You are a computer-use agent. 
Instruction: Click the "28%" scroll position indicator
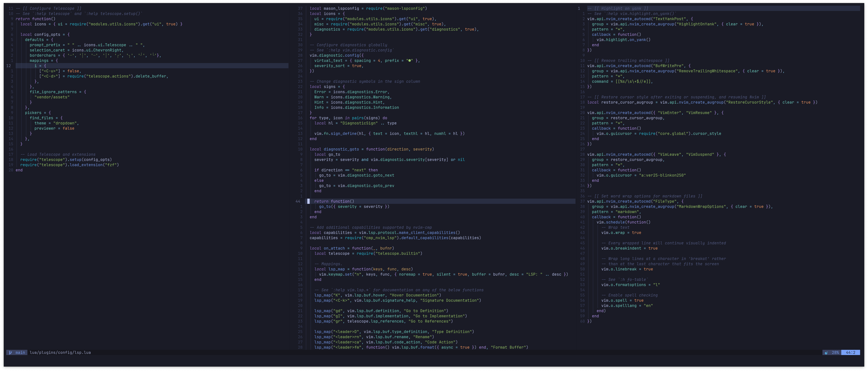[835, 353]
